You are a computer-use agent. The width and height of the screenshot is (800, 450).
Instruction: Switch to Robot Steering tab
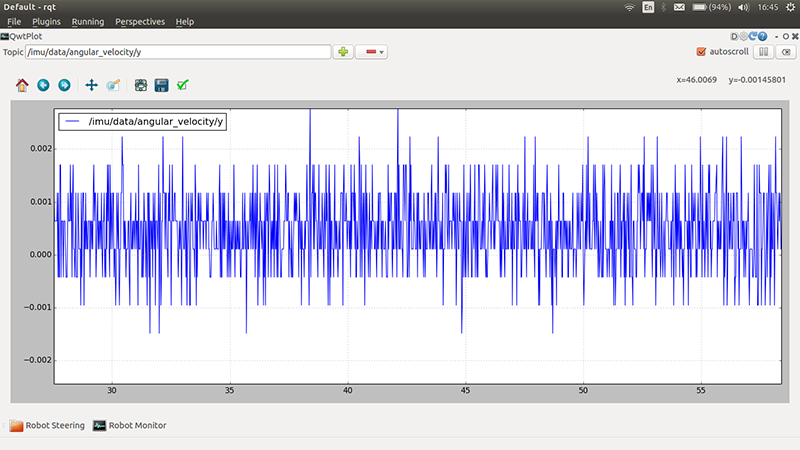pyautogui.click(x=47, y=425)
